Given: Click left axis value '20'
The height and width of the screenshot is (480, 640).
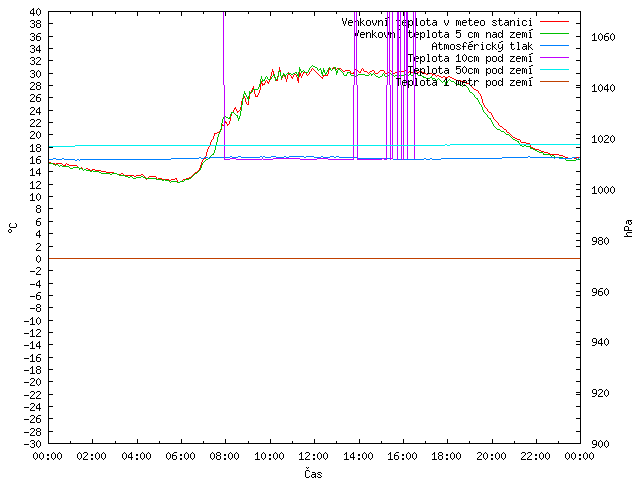Looking at the screenshot, I should [x=36, y=136].
